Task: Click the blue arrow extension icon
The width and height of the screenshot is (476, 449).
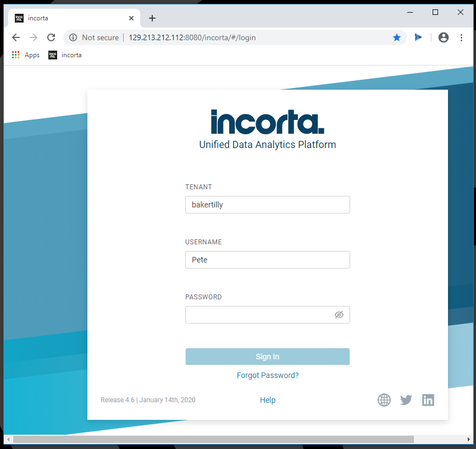Action: 418,37
